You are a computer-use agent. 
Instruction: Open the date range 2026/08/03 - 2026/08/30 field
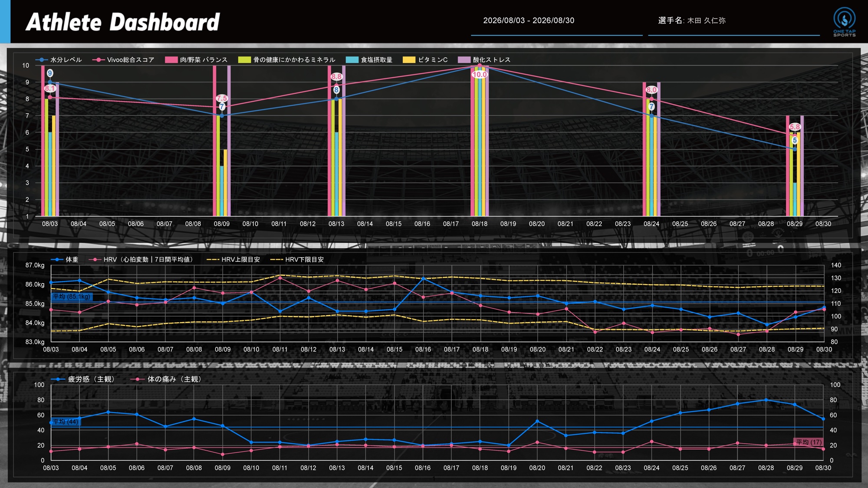coord(556,21)
